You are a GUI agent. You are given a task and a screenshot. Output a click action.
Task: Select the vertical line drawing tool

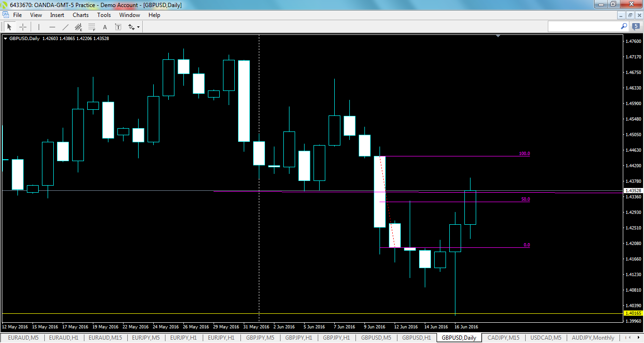click(39, 27)
